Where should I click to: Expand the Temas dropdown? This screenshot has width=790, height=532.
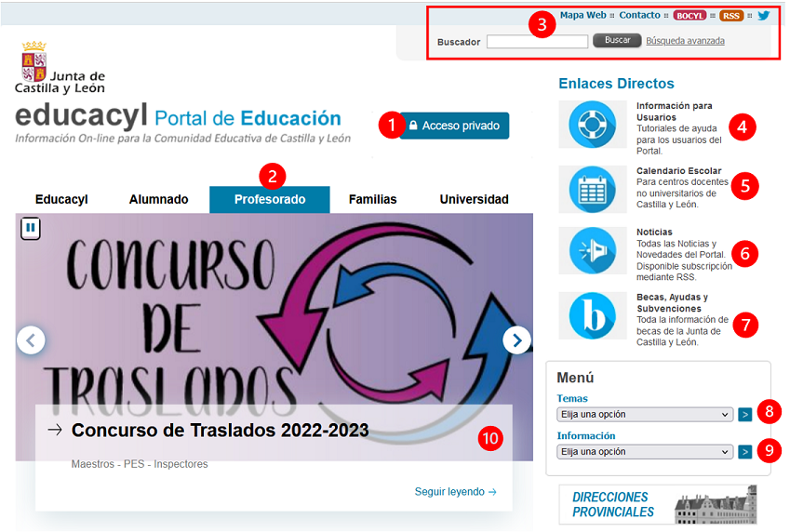[645, 415]
